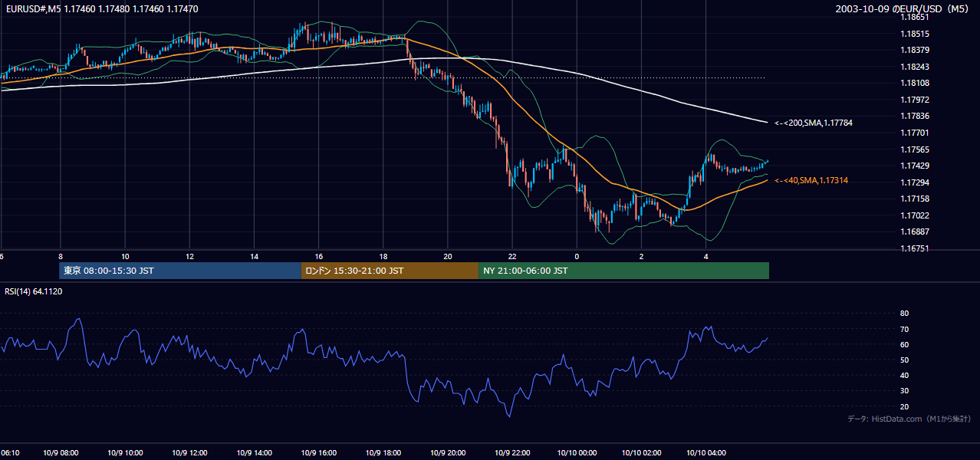Image resolution: width=980 pixels, height=460 pixels.
Task: Click the HistData.com data source text
Action: [x=909, y=419]
